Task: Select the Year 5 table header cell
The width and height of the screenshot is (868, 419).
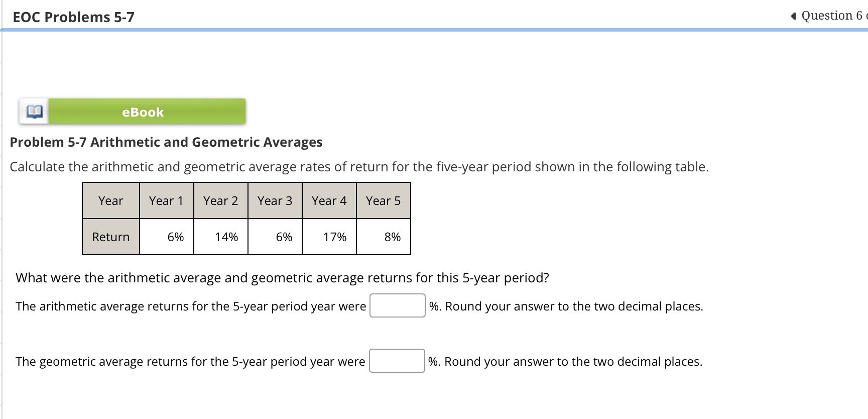Action: 383,200
